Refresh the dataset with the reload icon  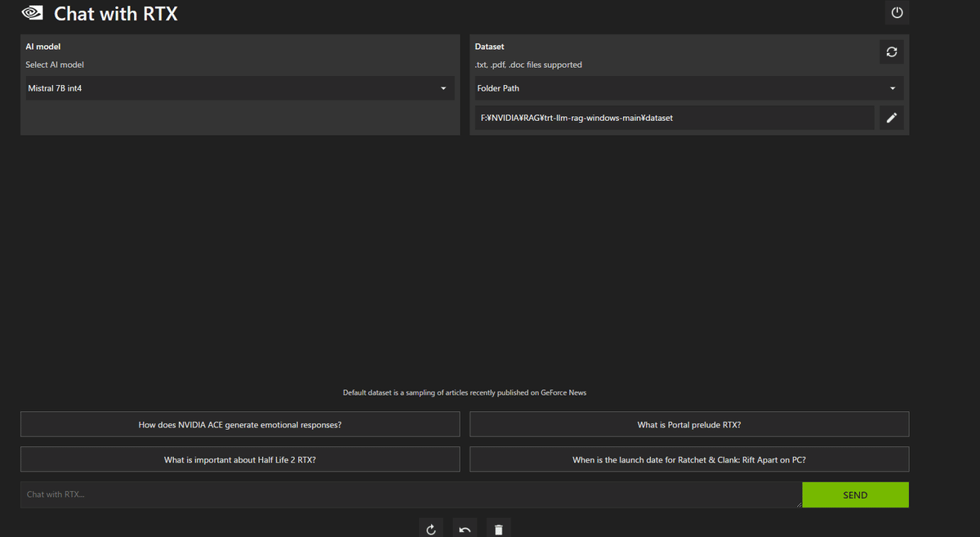pyautogui.click(x=892, y=51)
